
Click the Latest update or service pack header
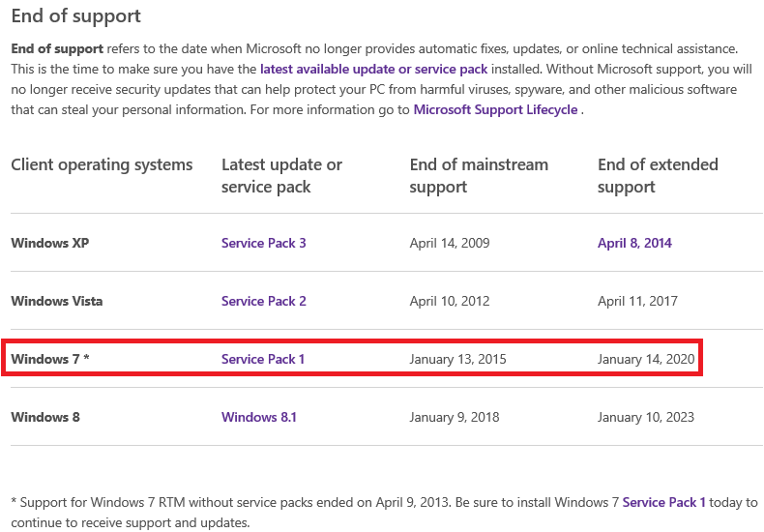(x=281, y=175)
